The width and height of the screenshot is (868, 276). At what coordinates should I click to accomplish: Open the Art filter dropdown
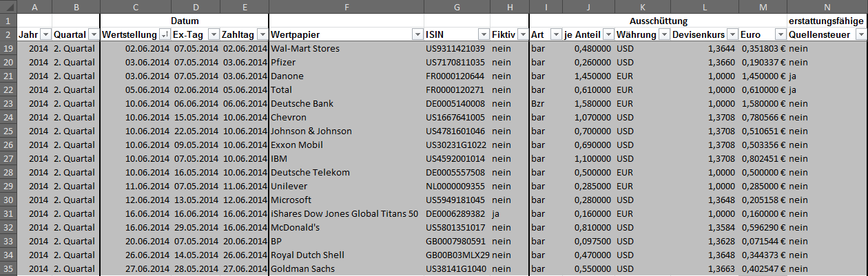(555, 34)
